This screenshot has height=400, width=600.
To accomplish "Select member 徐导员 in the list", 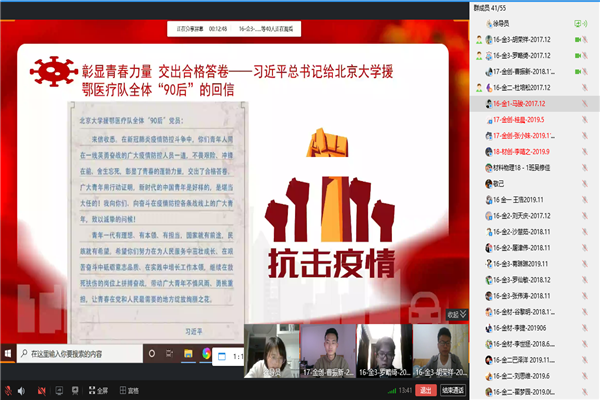I will pyautogui.click(x=535, y=24).
